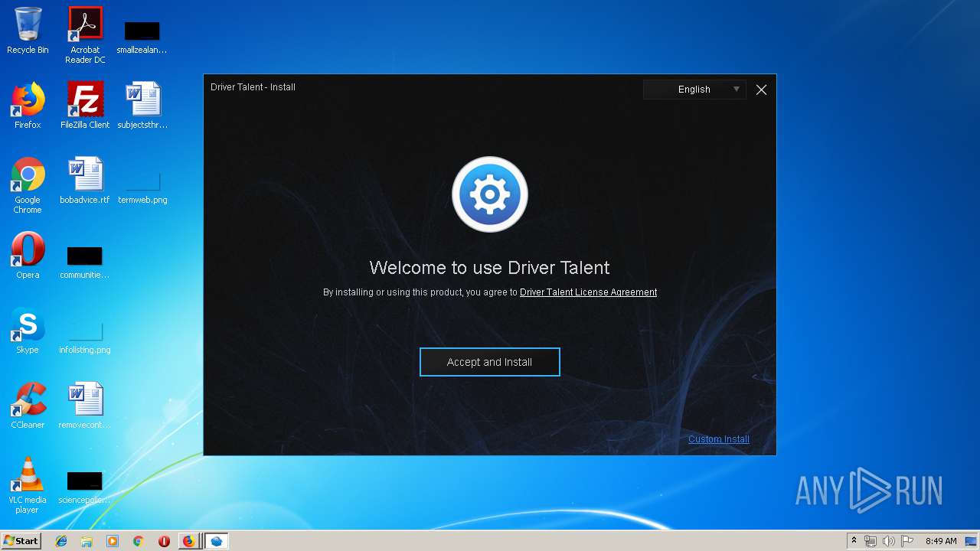Select the removecont... Word document icon
Screen dimensions: 980x551
coord(85,406)
